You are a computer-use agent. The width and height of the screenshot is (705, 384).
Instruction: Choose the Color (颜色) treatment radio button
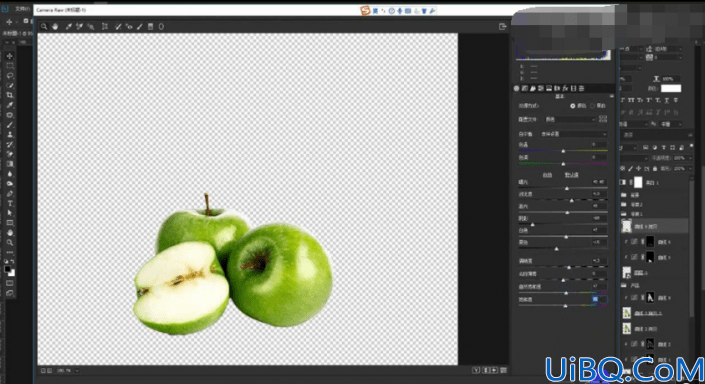click(573, 106)
